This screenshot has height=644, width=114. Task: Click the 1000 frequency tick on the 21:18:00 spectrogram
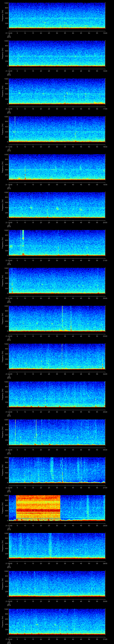coord(6,155)
